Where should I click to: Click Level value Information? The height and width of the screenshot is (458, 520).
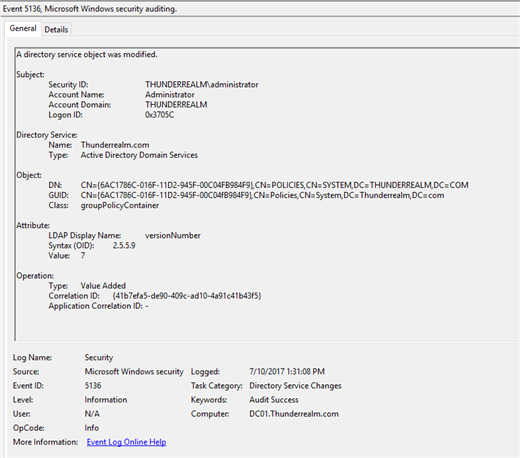(x=106, y=400)
